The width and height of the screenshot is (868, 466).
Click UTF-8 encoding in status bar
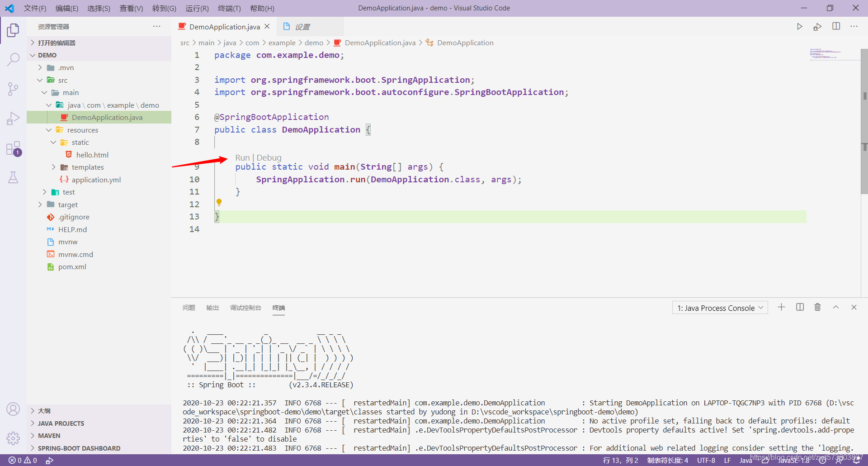coord(706,460)
